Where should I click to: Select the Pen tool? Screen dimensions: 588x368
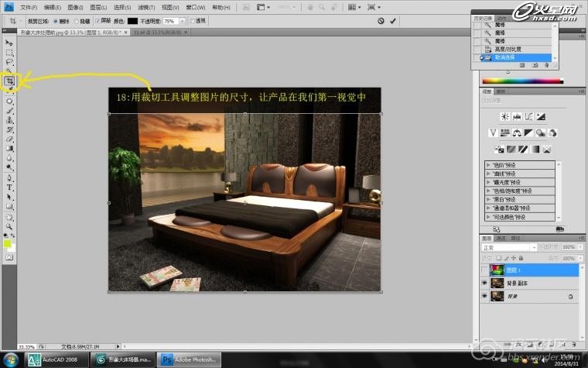9,178
